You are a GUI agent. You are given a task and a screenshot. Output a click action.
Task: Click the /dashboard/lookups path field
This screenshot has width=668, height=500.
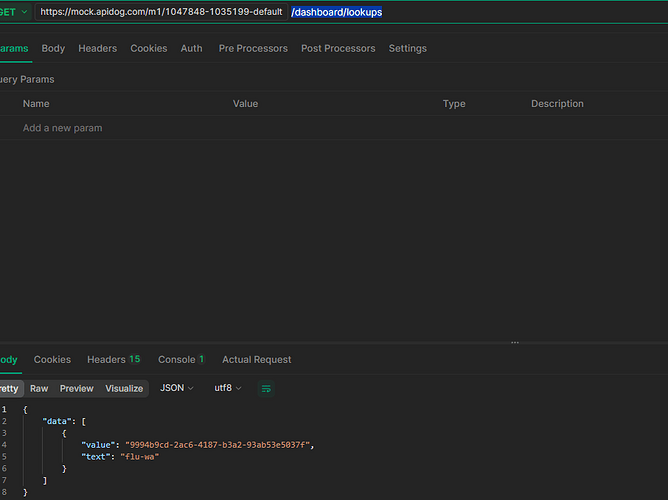pyautogui.click(x=337, y=12)
